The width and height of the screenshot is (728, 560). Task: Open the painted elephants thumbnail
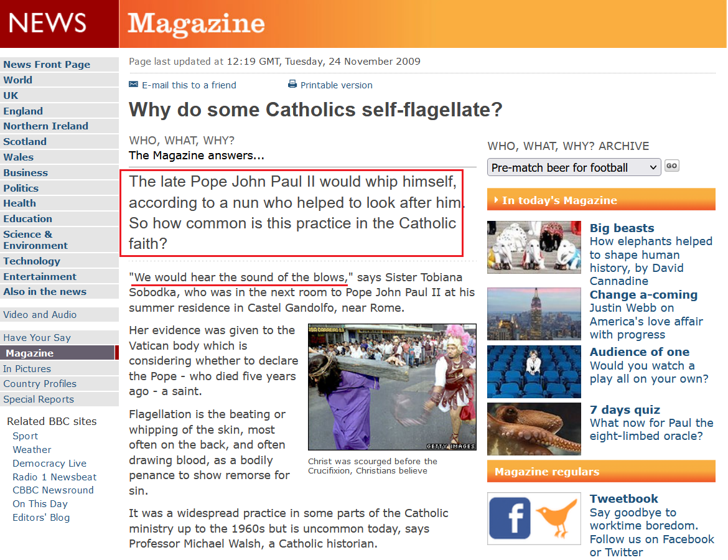(x=534, y=247)
